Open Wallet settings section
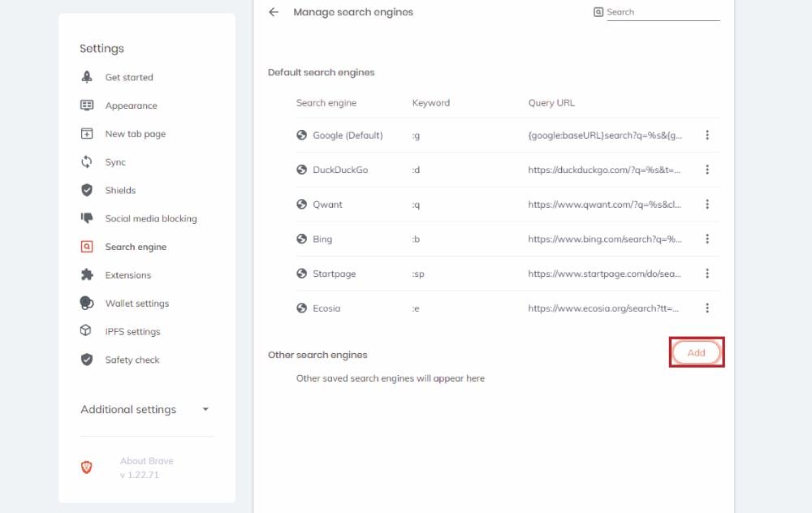This screenshot has width=812, height=513. [136, 304]
